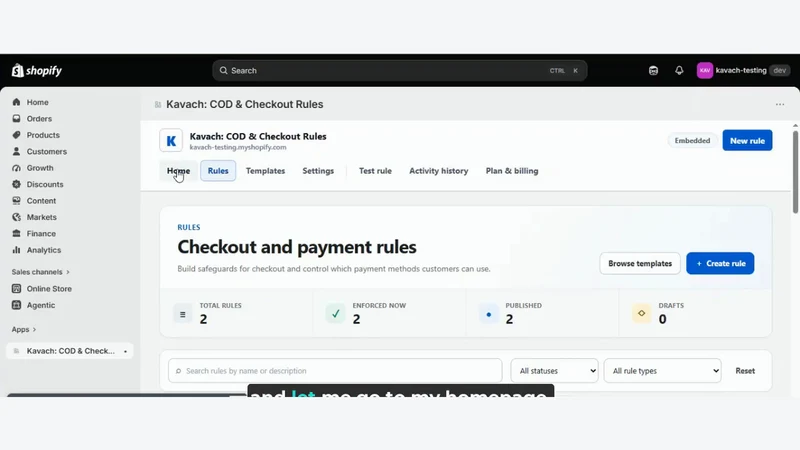
Task: Open the All statuses dropdown
Action: click(x=555, y=371)
